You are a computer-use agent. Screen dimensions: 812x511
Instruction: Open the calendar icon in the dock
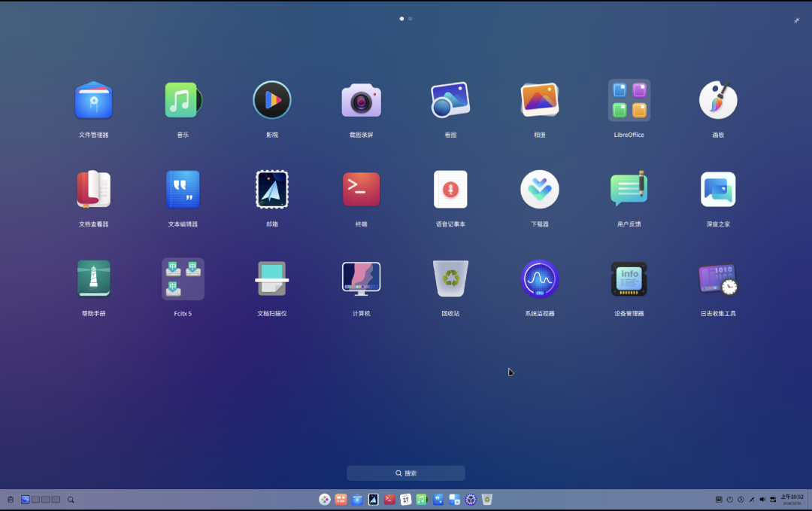point(406,499)
